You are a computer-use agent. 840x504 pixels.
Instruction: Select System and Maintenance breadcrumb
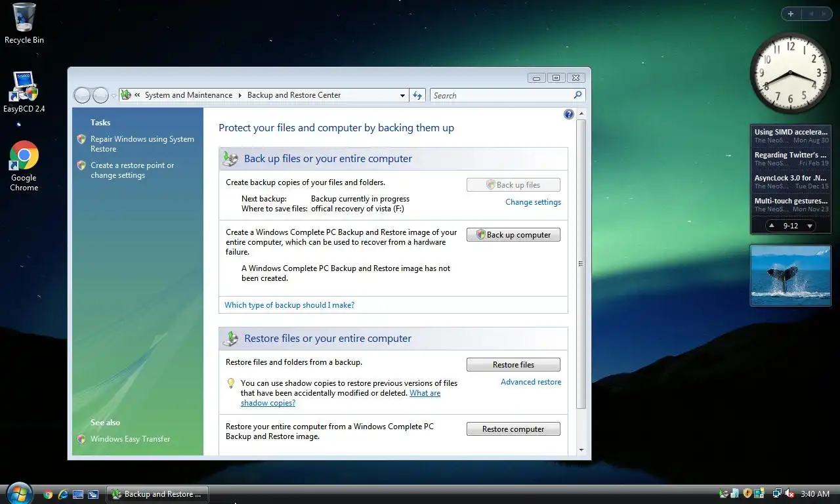[x=188, y=95]
